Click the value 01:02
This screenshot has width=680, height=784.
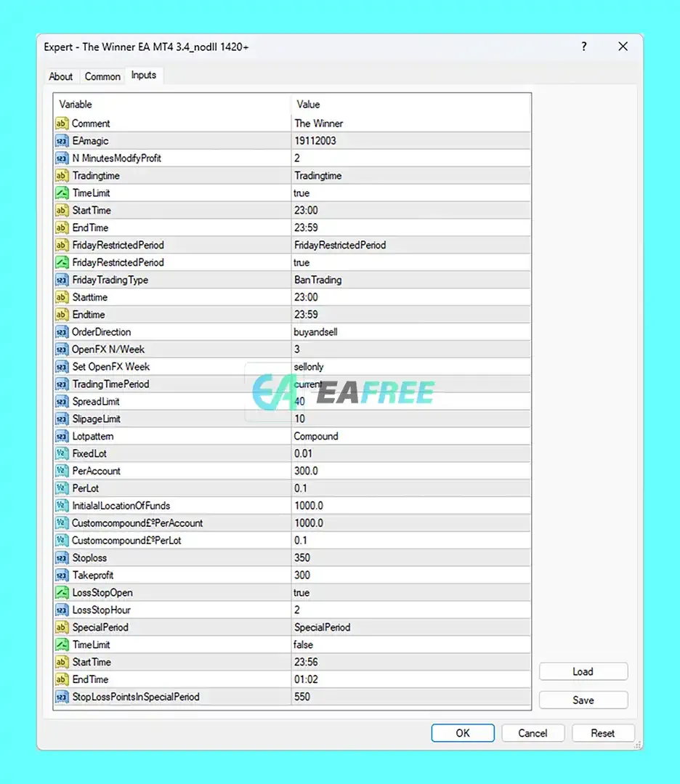[x=306, y=679]
